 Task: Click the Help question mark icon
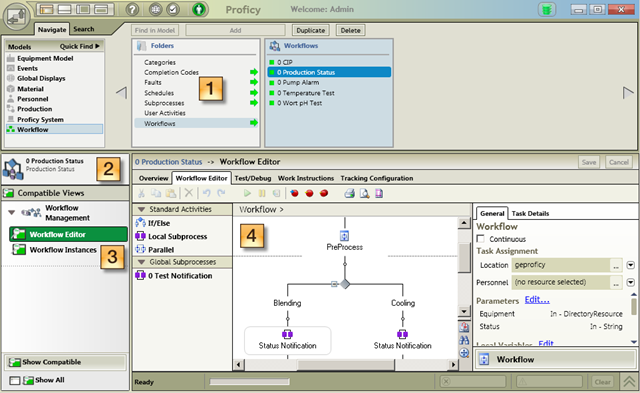pyautogui.click(x=132, y=9)
